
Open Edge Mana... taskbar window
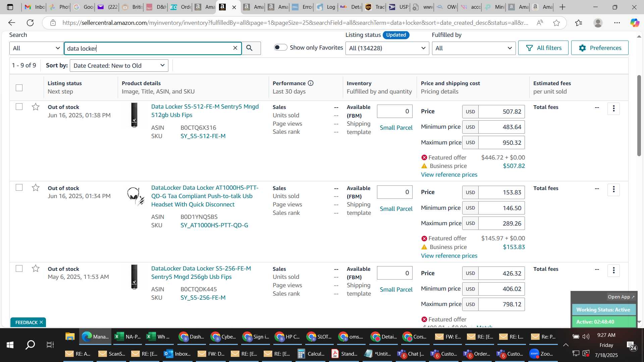[95, 337]
